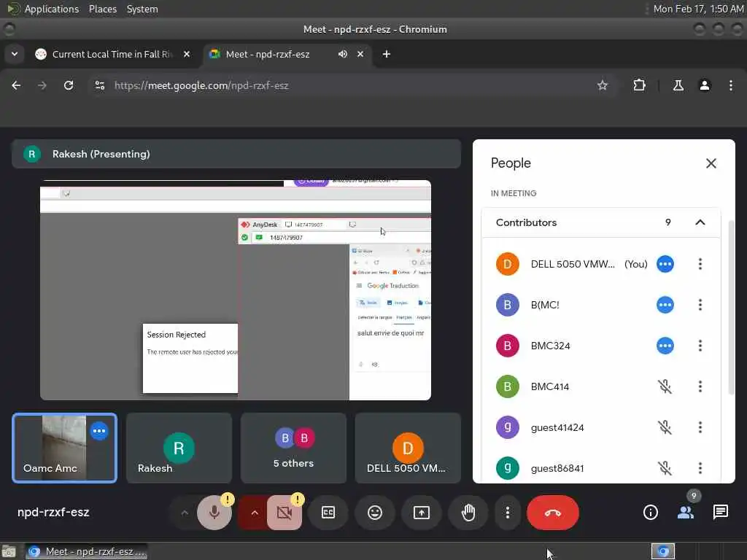
Task: Open Chromium three-dot main menu
Action: click(731, 85)
